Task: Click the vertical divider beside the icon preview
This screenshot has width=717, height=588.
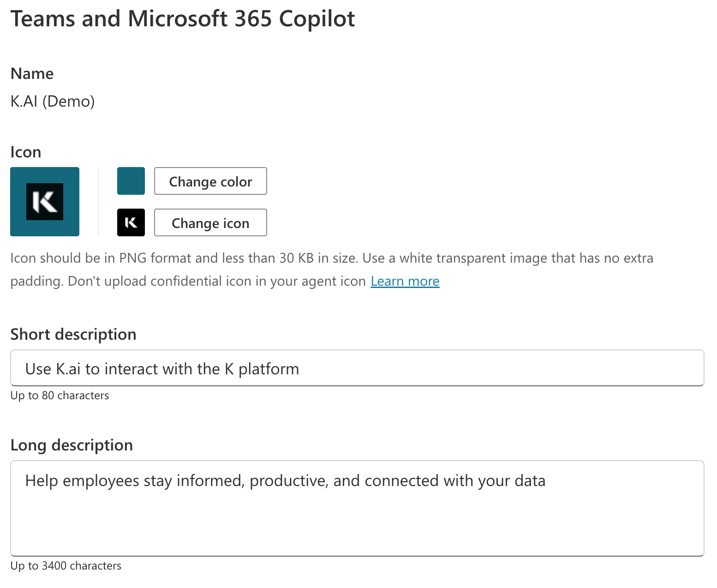Action: coord(98,202)
